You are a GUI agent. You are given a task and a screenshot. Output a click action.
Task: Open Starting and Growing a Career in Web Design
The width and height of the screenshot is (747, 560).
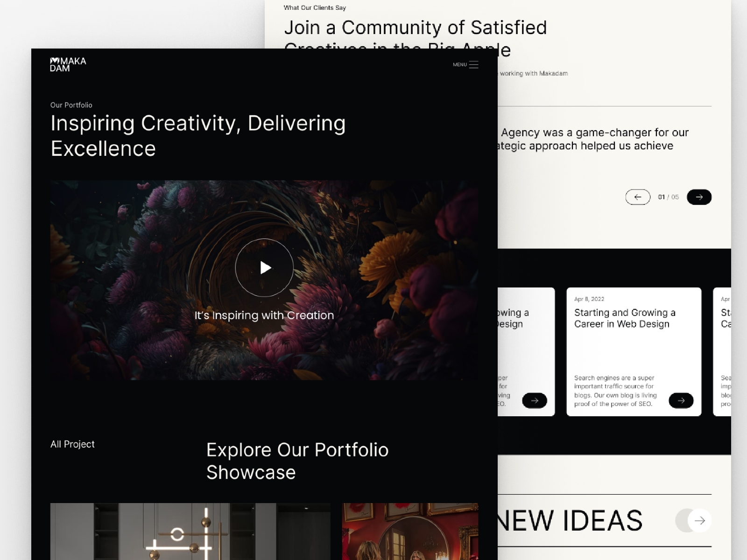pos(625,318)
